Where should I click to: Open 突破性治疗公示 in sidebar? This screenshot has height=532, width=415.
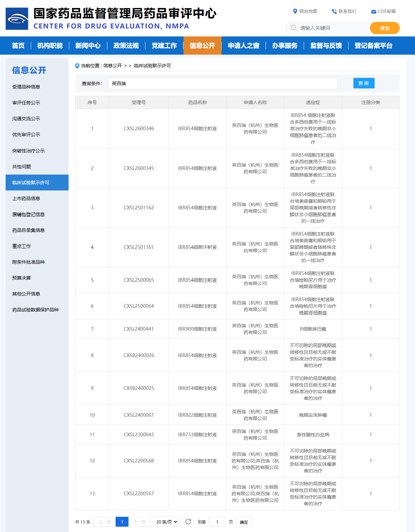tap(28, 151)
